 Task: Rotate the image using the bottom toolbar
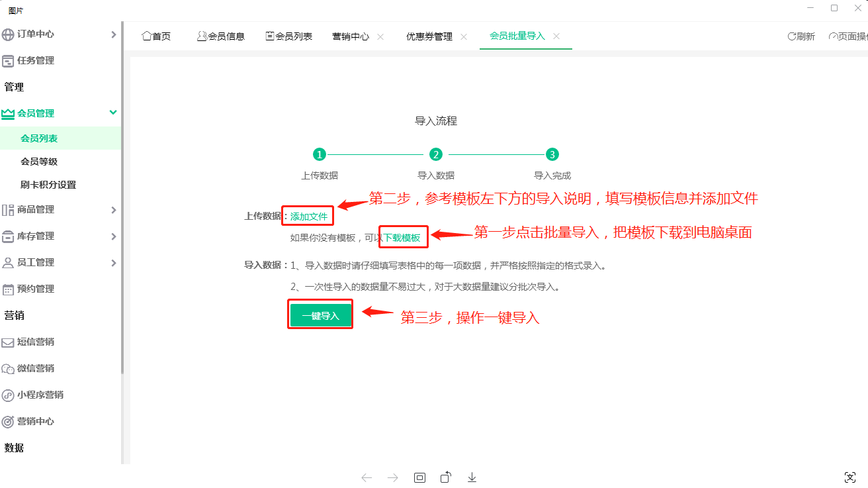[446, 477]
